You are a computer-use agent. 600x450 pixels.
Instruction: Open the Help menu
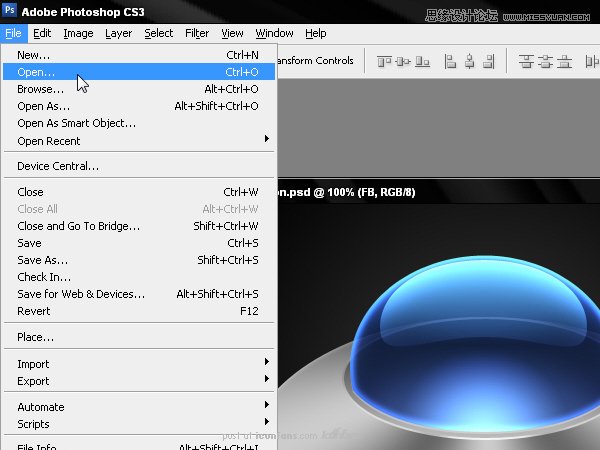click(x=316, y=33)
